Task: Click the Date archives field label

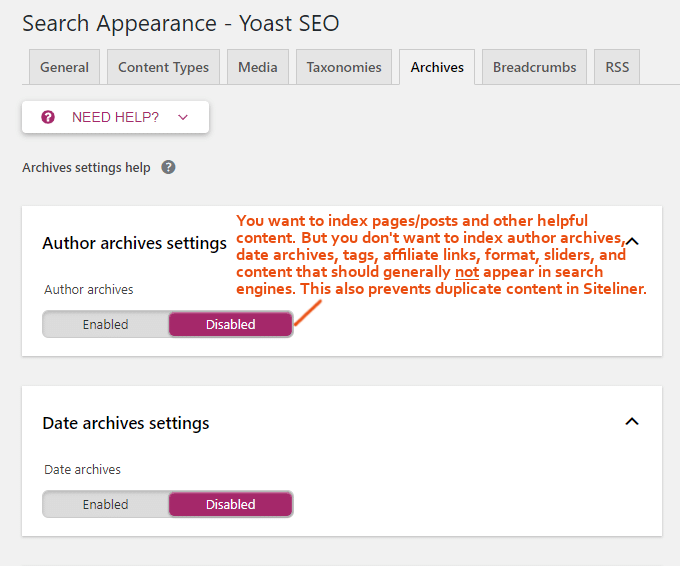Action: [x=82, y=469]
